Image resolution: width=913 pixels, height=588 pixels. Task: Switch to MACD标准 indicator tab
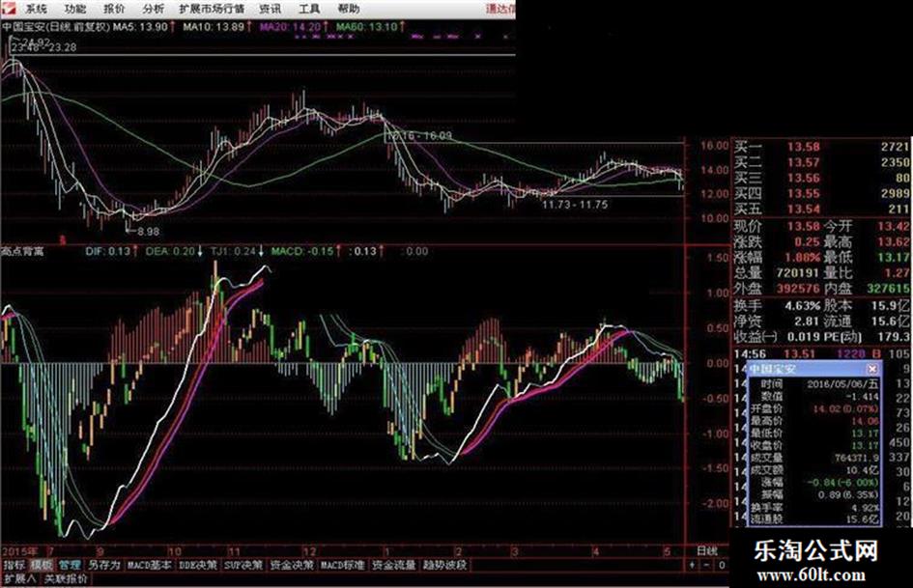click(342, 565)
